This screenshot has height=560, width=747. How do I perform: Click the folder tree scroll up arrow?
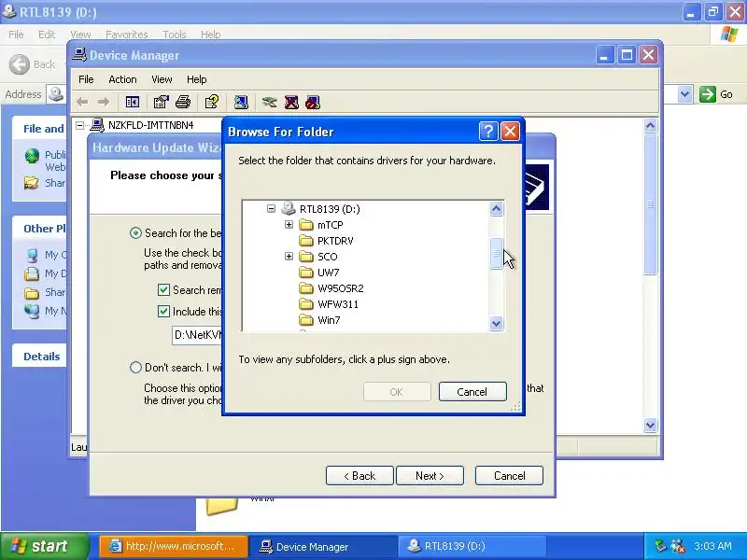click(x=496, y=208)
